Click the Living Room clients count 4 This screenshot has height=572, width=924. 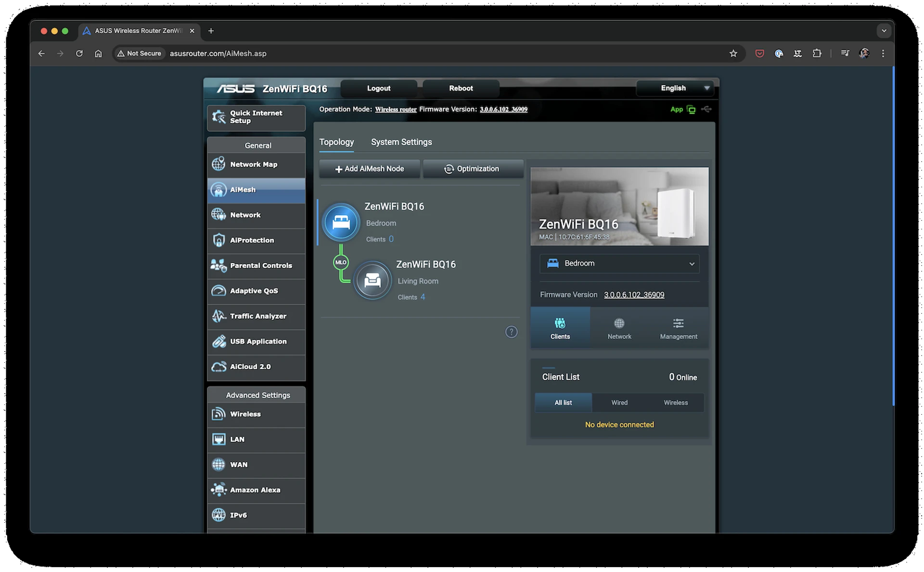coord(423,297)
